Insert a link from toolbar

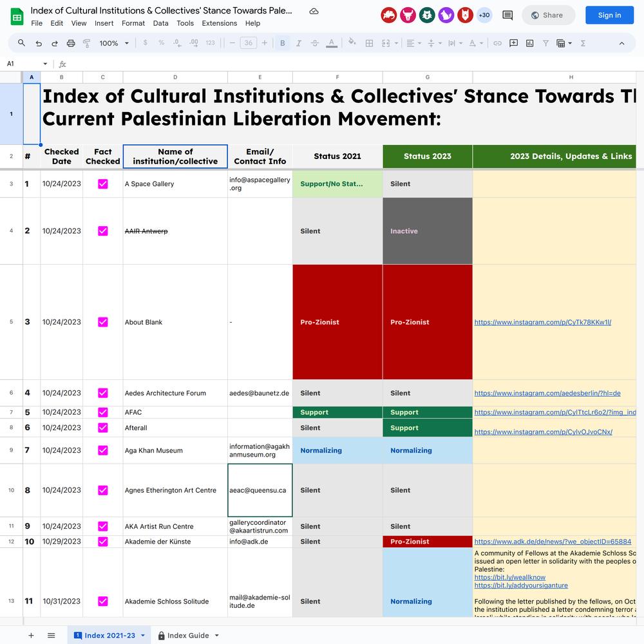coord(497,43)
